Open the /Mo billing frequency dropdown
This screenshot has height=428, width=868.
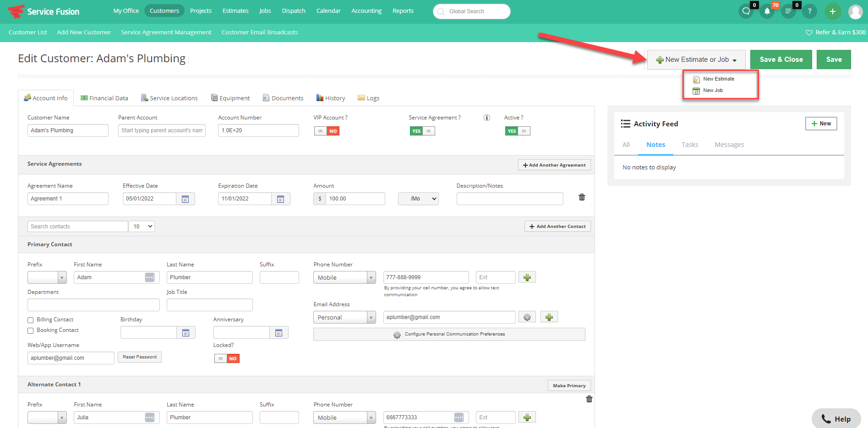(x=418, y=199)
